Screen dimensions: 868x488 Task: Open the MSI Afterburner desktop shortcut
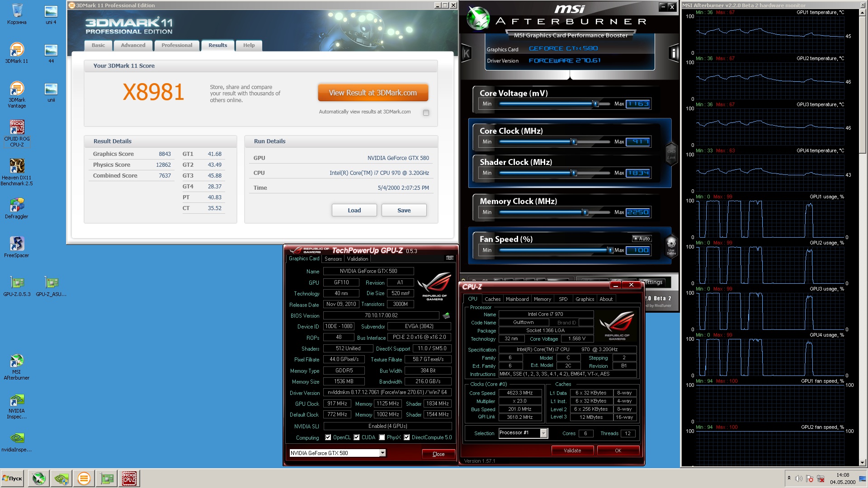click(17, 366)
